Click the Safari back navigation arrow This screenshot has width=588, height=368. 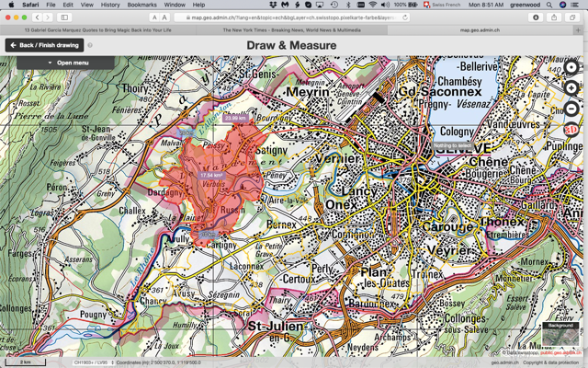pyautogui.click(x=37, y=17)
